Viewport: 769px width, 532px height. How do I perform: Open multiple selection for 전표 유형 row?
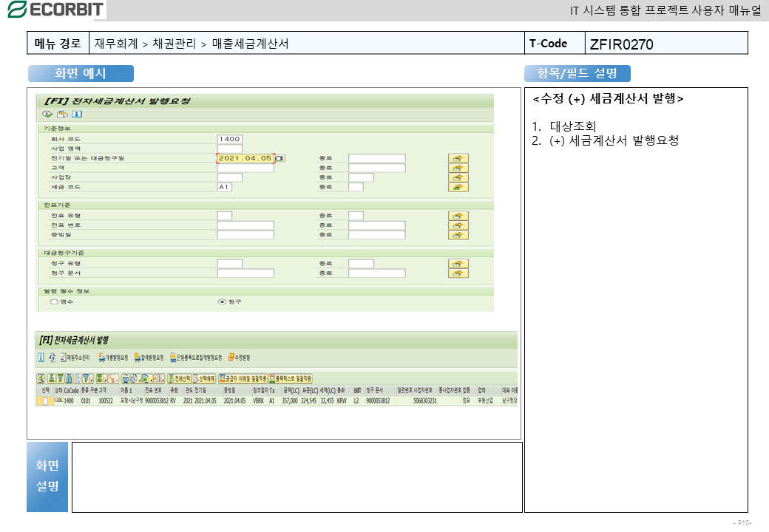tap(458, 216)
